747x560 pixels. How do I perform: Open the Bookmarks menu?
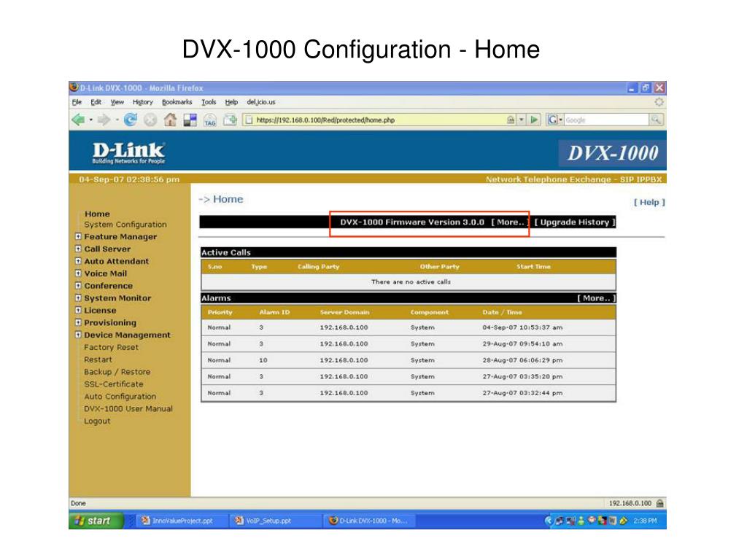tap(177, 102)
